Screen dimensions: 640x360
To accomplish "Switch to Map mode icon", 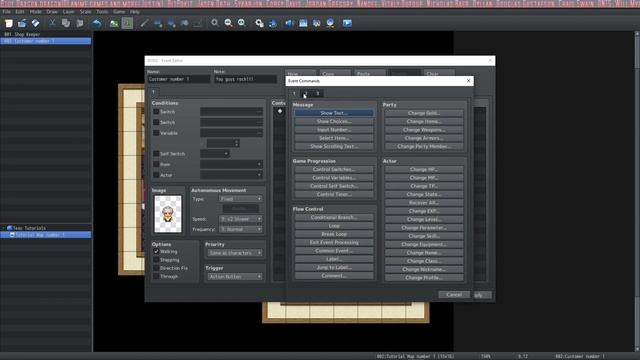I will click(114, 23).
